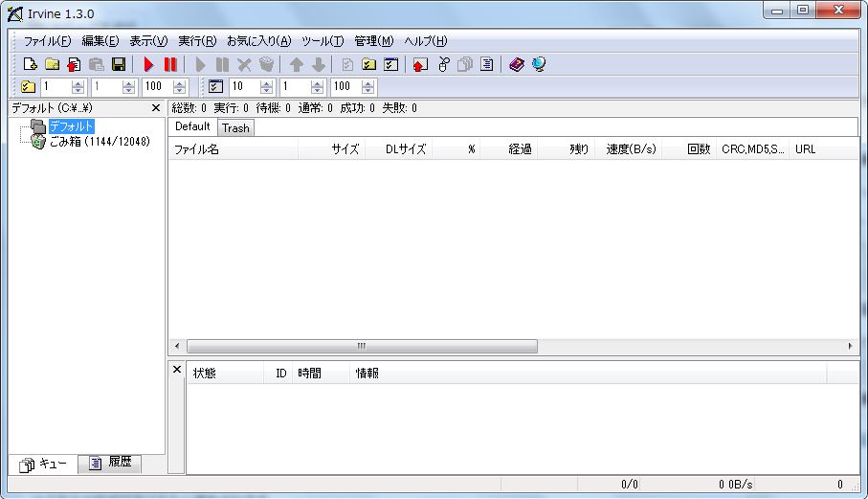868x499 pixels.
Task: Click the mouse pointer toolbar icon
Action: click(443, 64)
